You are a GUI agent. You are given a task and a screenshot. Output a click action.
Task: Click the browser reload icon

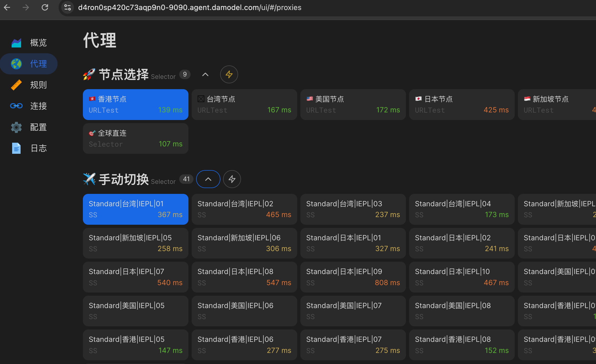pyautogui.click(x=45, y=7)
